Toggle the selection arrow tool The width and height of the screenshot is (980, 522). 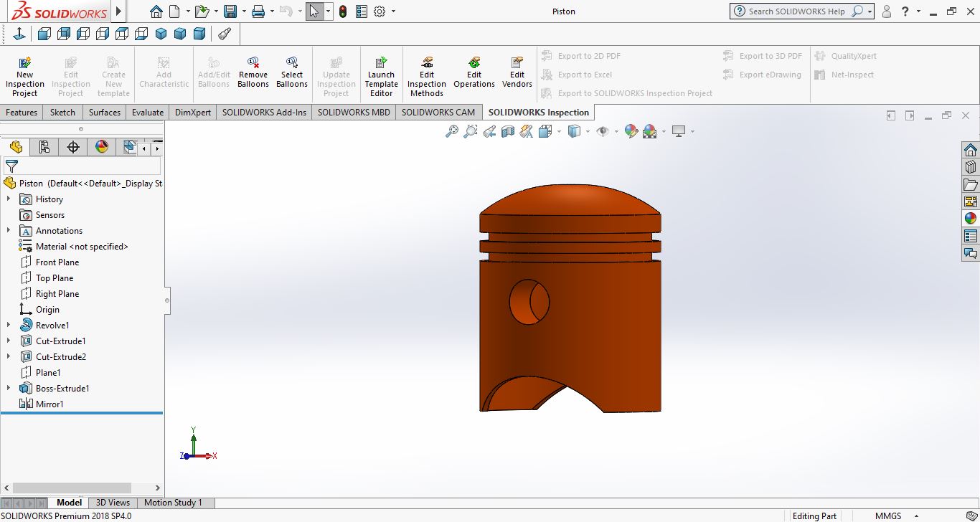(x=314, y=11)
